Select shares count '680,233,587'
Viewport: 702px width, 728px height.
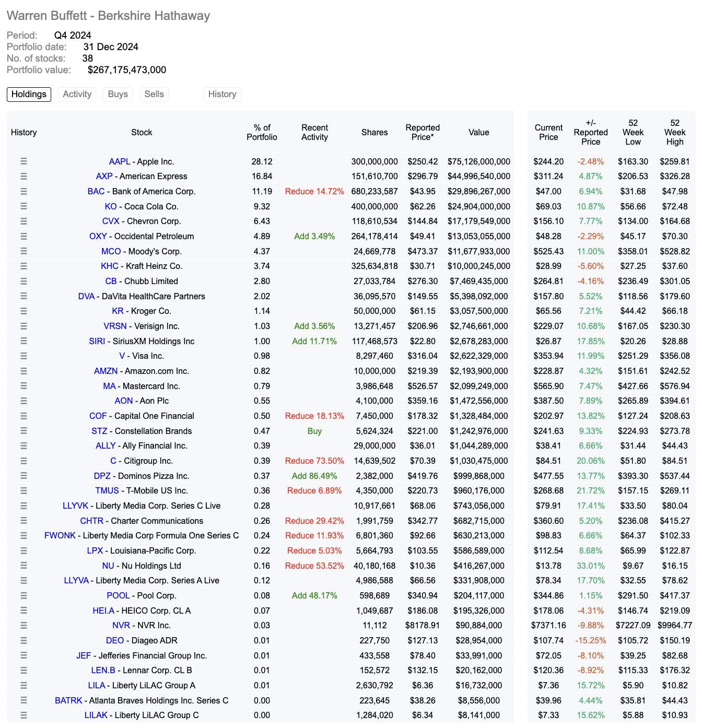(375, 192)
